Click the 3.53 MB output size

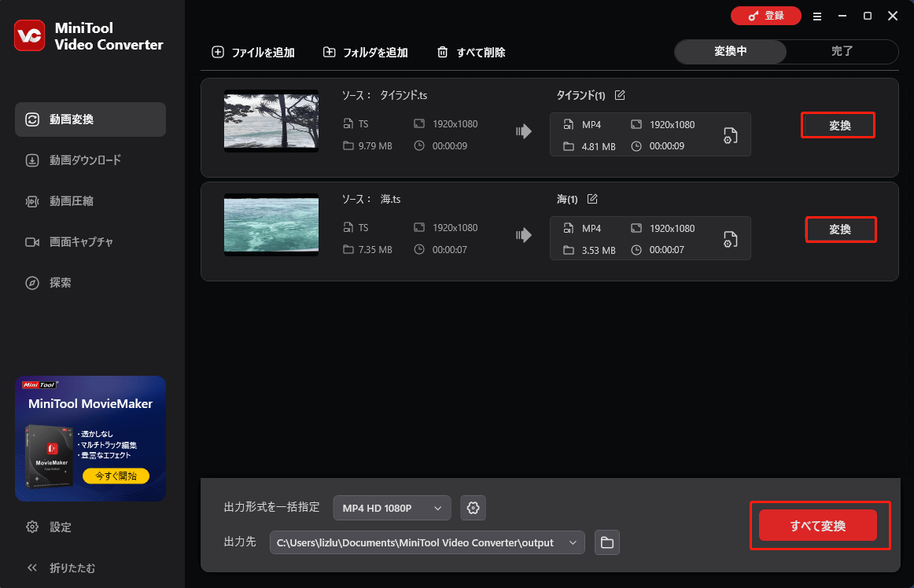click(599, 251)
